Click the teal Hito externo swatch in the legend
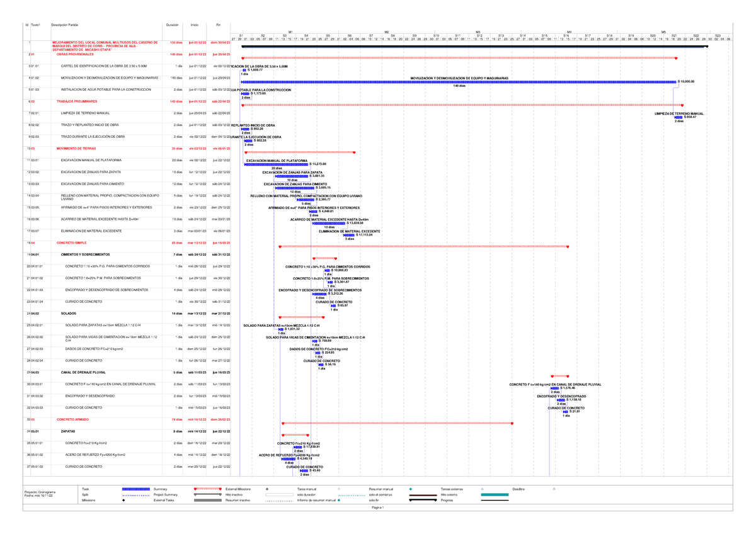 [494, 495]
